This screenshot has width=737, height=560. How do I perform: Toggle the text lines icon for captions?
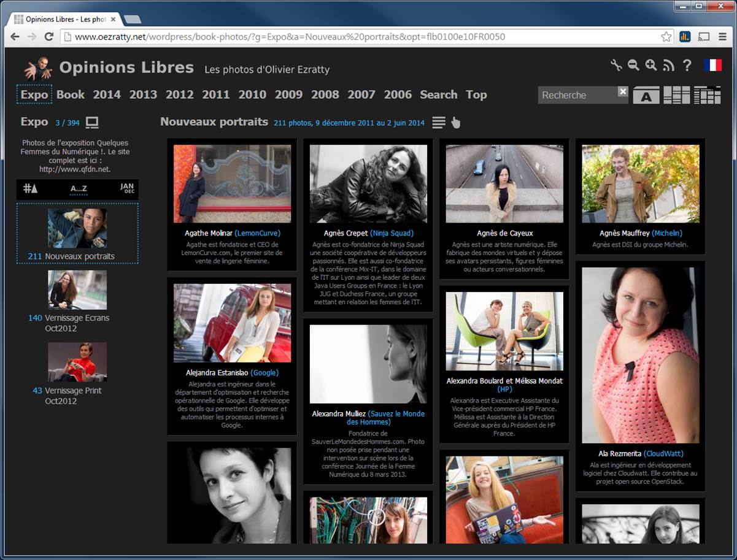pyautogui.click(x=438, y=123)
